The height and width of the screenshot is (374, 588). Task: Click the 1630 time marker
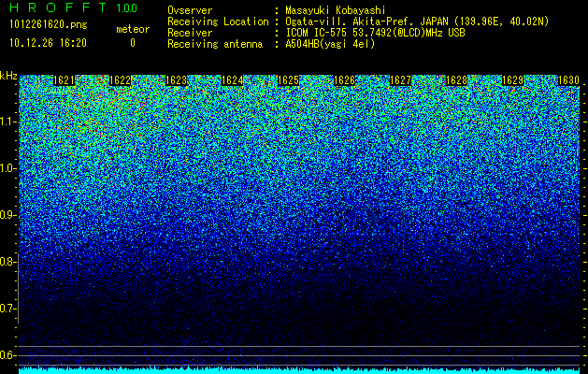569,80
